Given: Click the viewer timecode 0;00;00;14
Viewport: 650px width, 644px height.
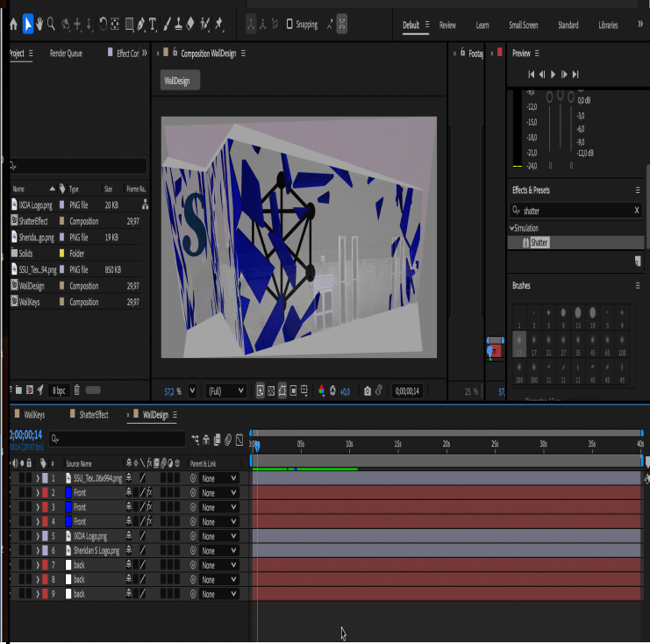Looking at the screenshot, I should (407, 391).
